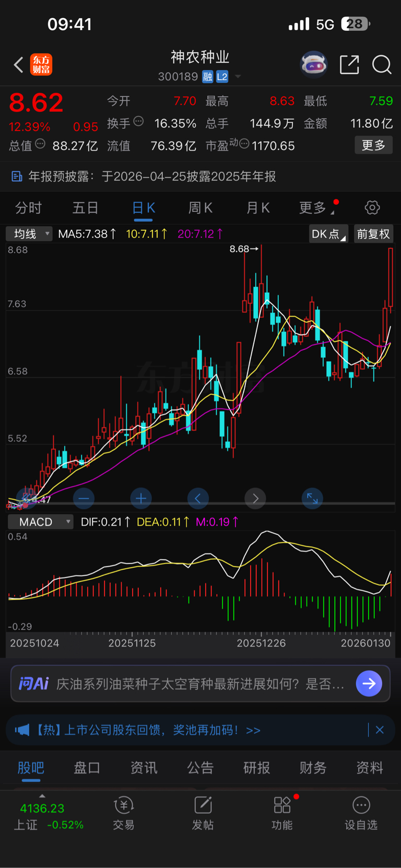Tap the 更多 button beside quote data
This screenshot has height=868, width=401.
[x=374, y=145]
